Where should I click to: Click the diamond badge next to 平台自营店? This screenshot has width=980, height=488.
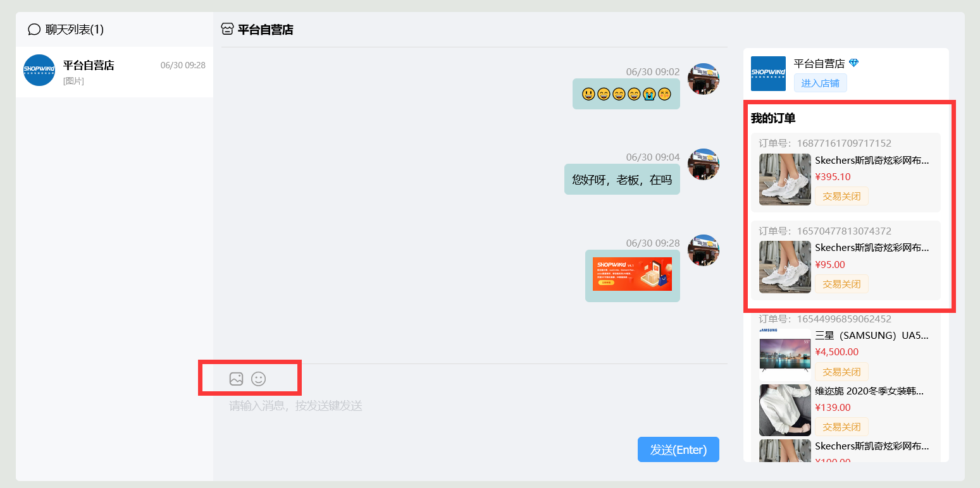(854, 63)
